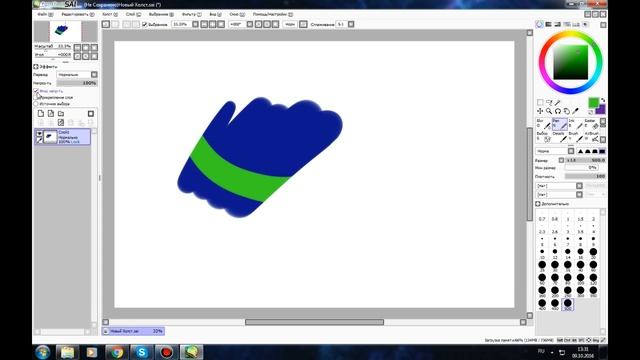The height and width of the screenshot is (360, 640).
Task: Create a new normal layer
Action: coord(41,113)
